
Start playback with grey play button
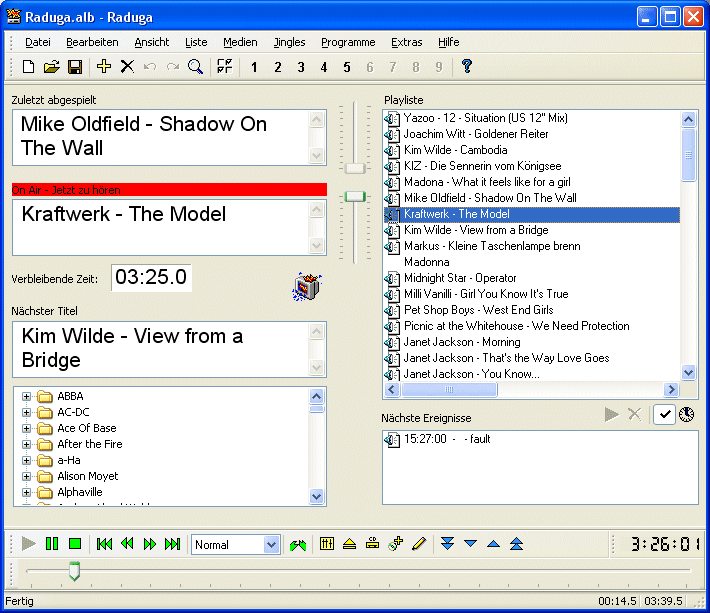(x=29, y=544)
